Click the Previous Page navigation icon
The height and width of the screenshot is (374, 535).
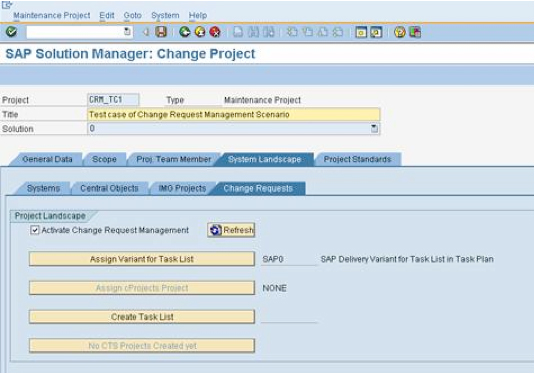coord(307,32)
